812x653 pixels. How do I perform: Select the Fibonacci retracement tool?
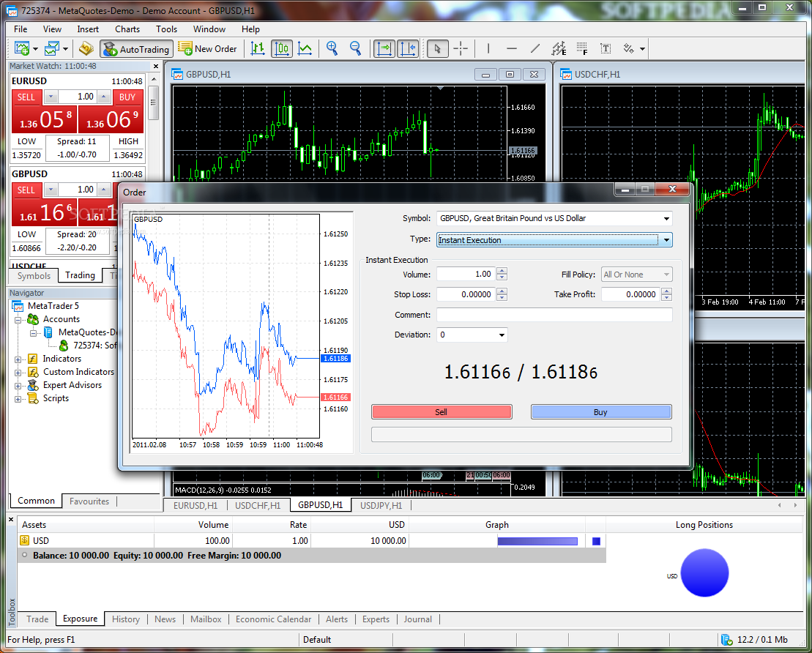(582, 48)
